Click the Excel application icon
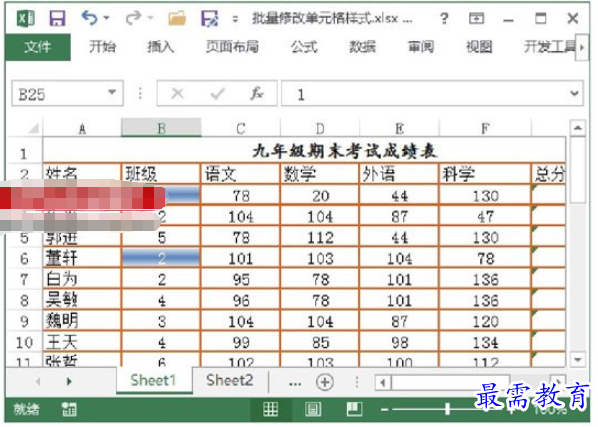Viewport: 598px width, 427px height. tap(26, 18)
